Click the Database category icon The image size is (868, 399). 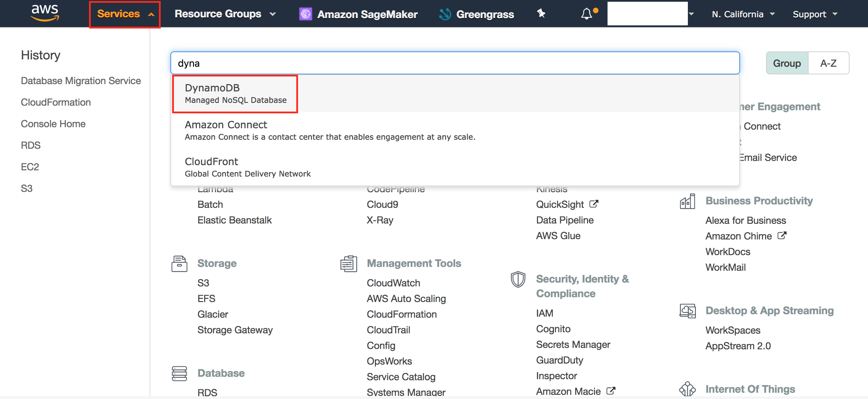[x=179, y=373]
